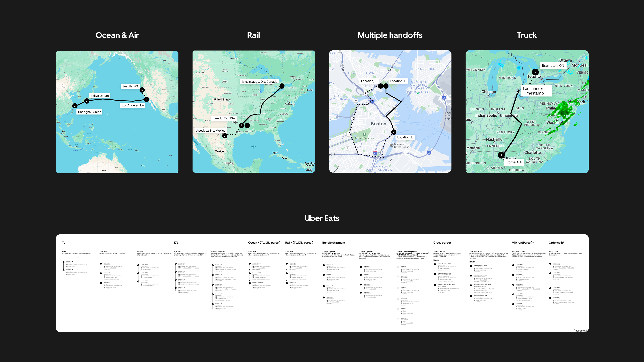
Task: Select marker 2 at Brampton, ON
Action: (x=535, y=72)
